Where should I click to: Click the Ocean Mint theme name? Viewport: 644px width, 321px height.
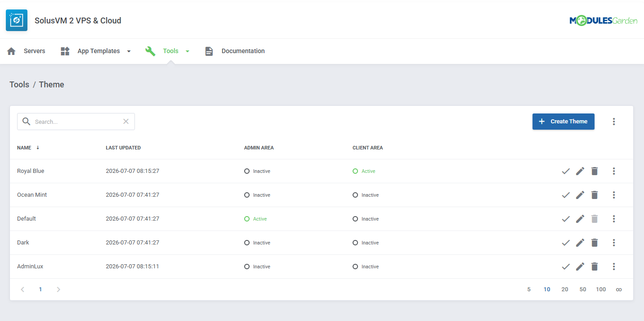click(x=32, y=195)
